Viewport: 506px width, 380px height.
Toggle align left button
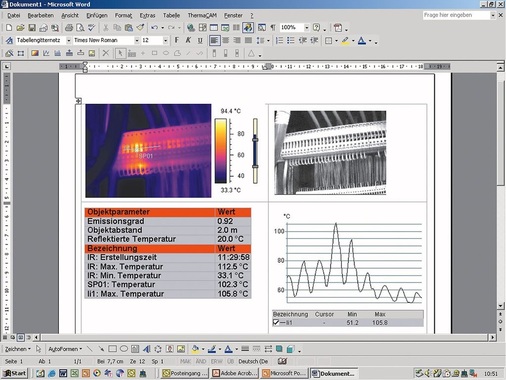[214, 41]
